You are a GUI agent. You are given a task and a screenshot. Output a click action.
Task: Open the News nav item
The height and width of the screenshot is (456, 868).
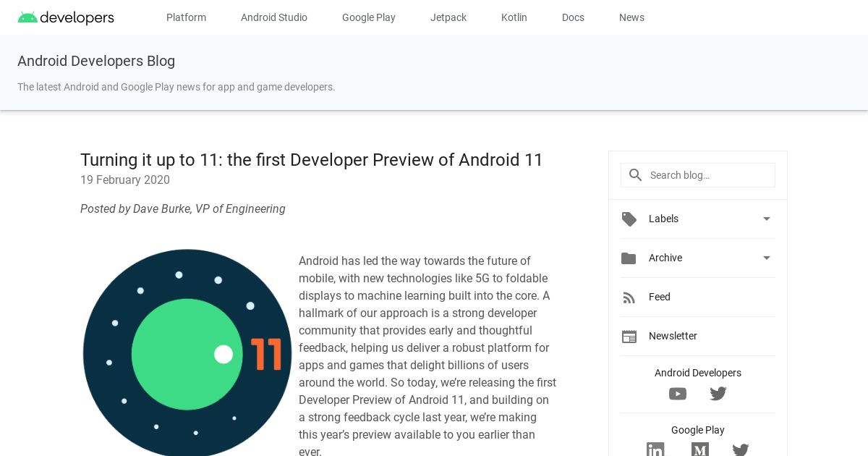point(631,17)
